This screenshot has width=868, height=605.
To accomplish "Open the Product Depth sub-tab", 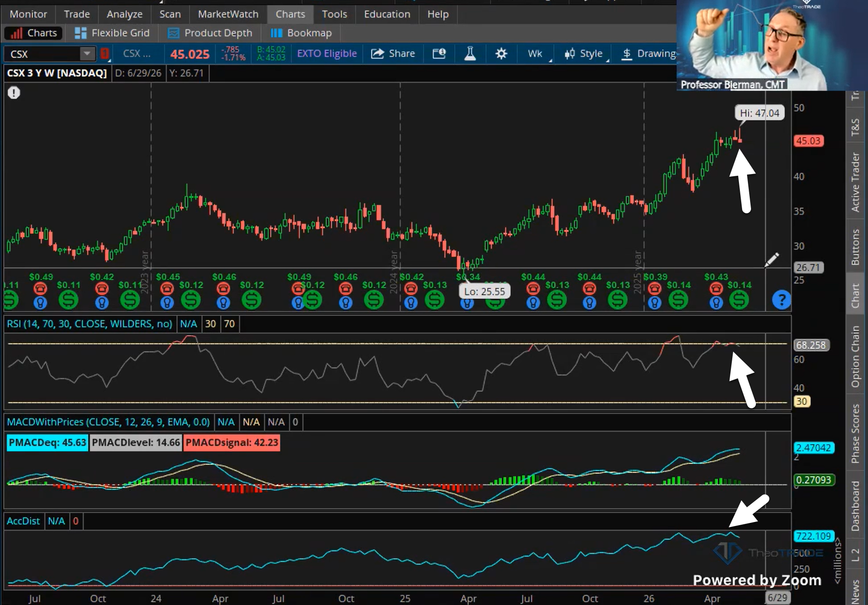I will [x=210, y=33].
